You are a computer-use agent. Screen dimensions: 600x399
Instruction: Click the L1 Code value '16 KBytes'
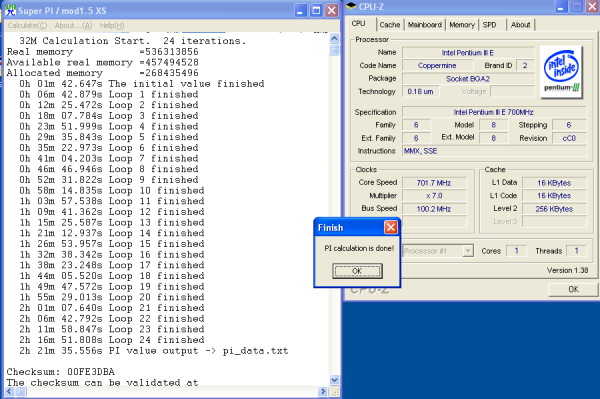pyautogui.click(x=554, y=195)
